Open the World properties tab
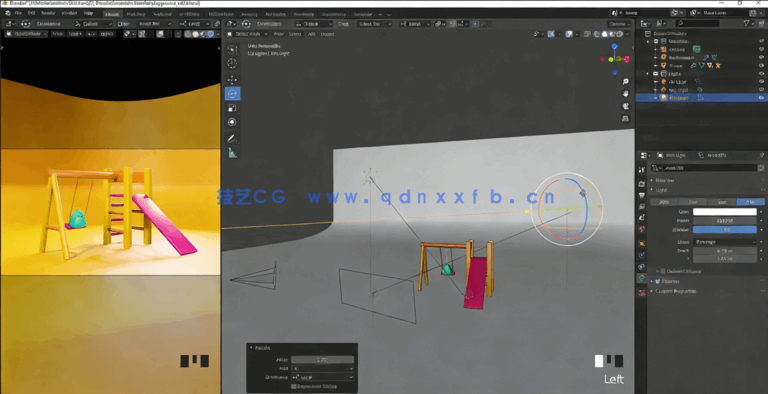The image size is (768, 394). click(642, 229)
